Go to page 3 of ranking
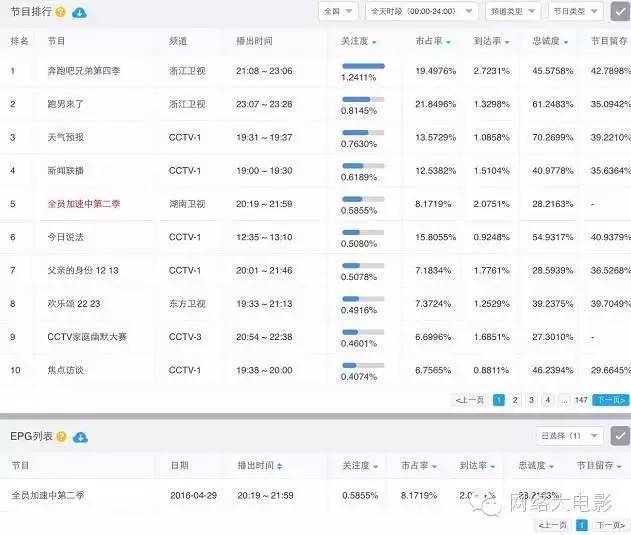Image resolution: width=631 pixels, height=535 pixels. pos(532,400)
